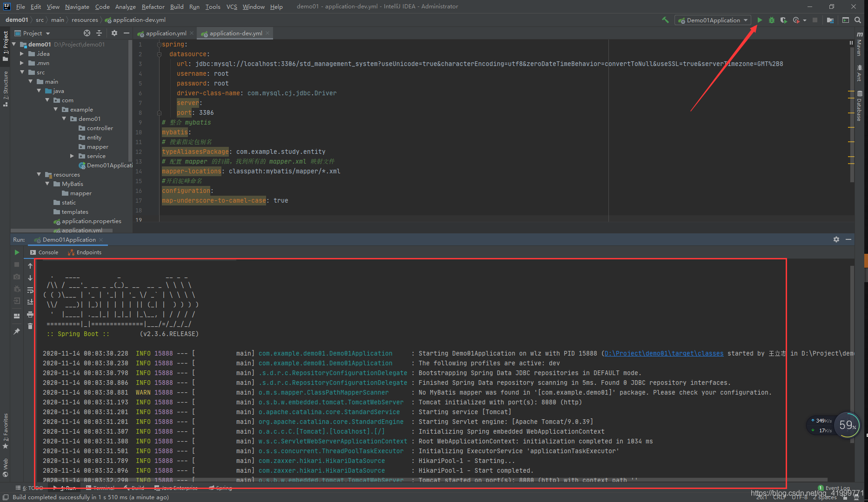Locate the opened file in Project panel
This screenshot has height=502, width=868.
[x=87, y=33]
